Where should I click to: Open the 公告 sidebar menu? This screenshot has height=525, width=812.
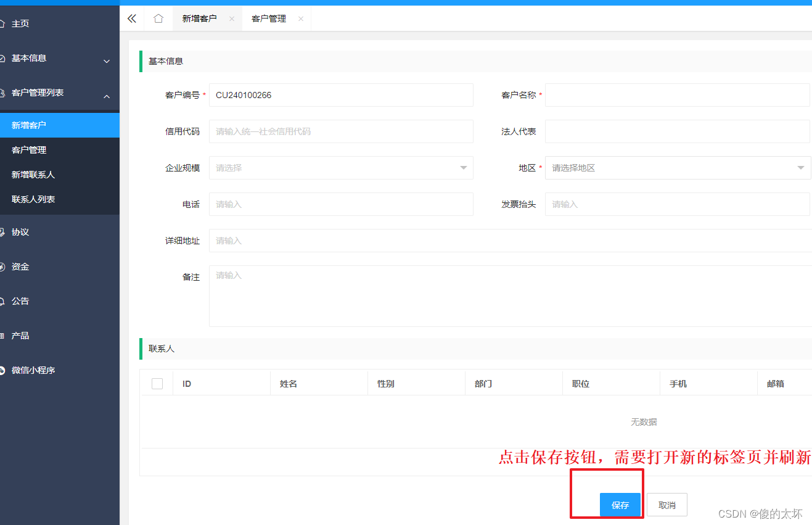(x=60, y=301)
